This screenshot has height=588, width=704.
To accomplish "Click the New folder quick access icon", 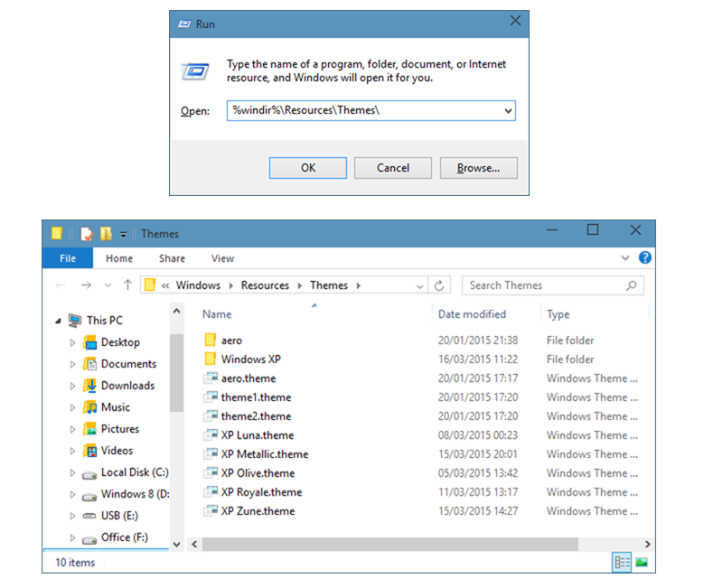I will click(x=106, y=234).
